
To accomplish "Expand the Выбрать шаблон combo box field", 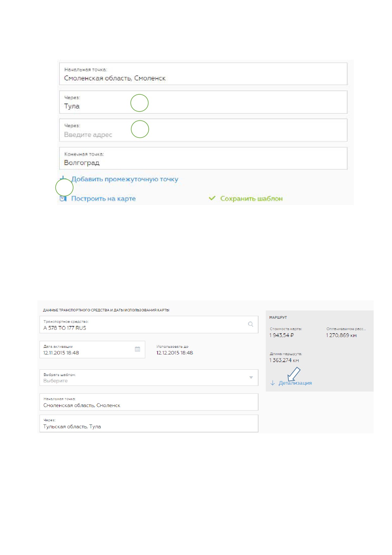I will tap(149, 378).
